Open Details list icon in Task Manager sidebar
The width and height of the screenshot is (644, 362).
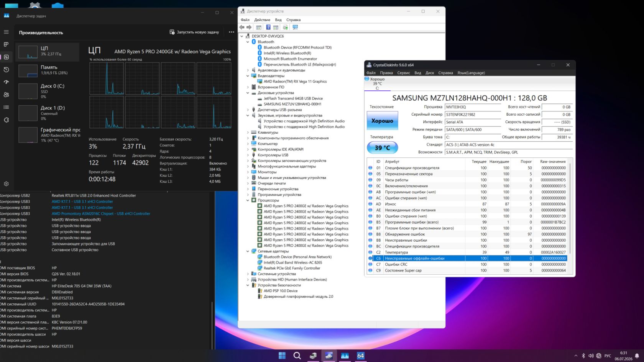[x=6, y=107]
